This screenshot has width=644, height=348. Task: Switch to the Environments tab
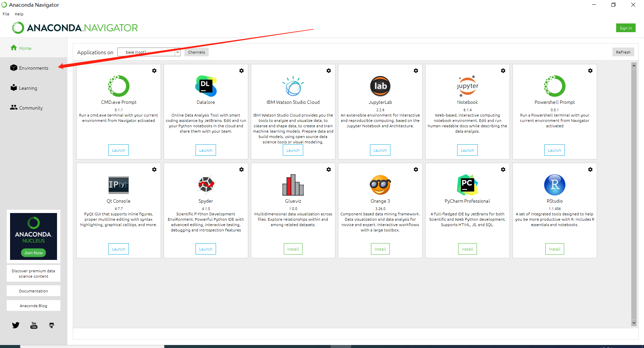pos(29,68)
